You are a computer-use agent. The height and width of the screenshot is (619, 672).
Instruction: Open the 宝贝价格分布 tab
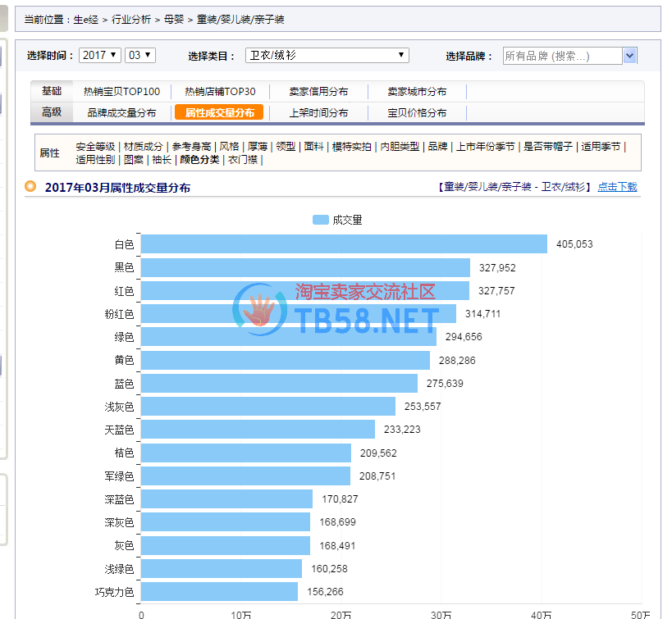click(417, 112)
